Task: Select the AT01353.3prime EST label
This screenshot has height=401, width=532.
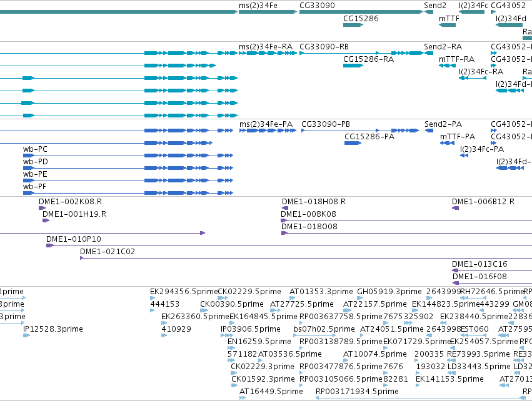Action: (x=321, y=292)
